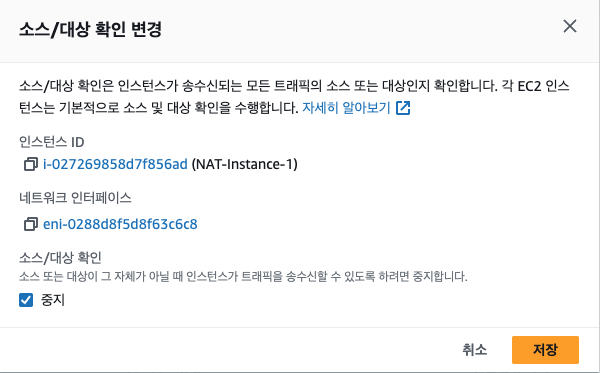The width and height of the screenshot is (600, 373).
Task: Uncheck the 중지 checkbox
Action: 26,300
